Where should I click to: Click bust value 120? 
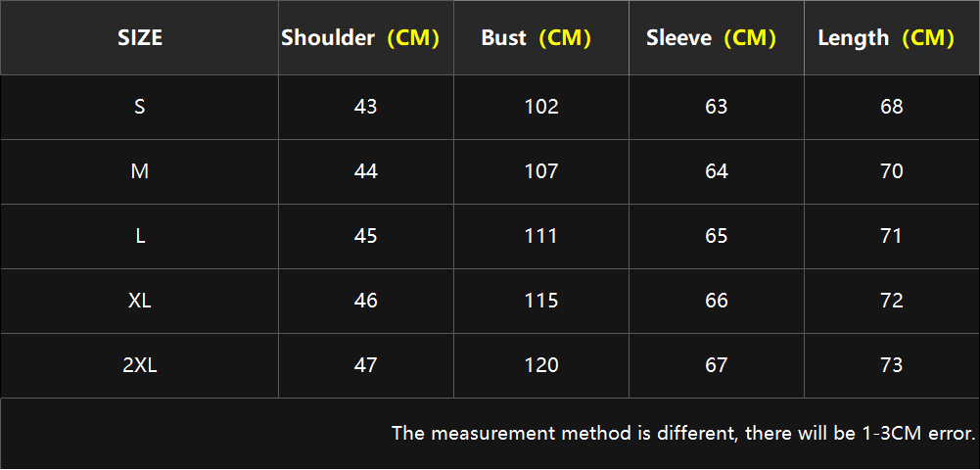[541, 365]
